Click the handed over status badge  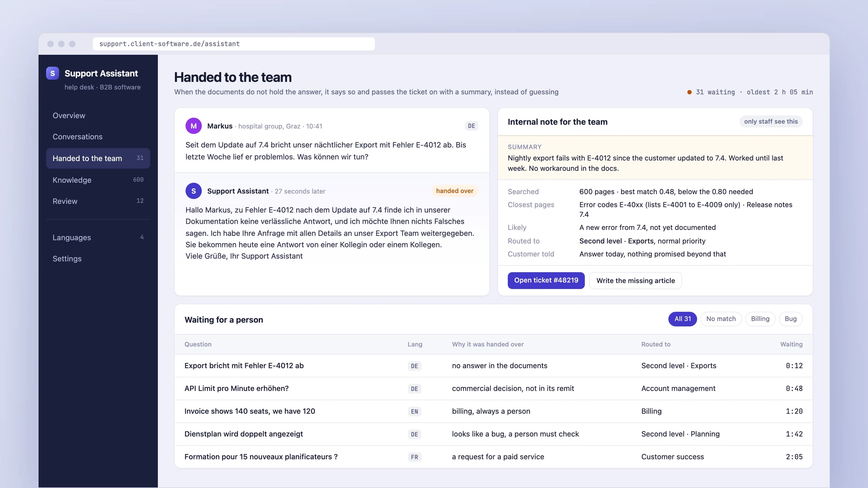pos(455,191)
